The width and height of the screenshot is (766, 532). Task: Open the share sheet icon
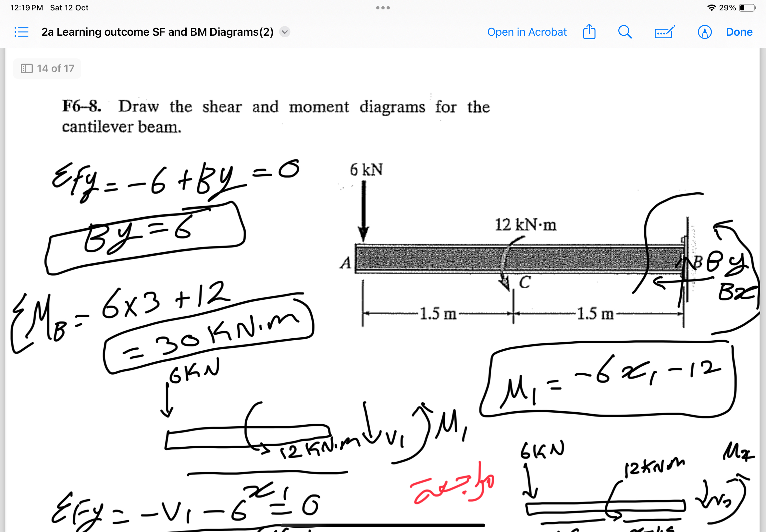pos(589,32)
